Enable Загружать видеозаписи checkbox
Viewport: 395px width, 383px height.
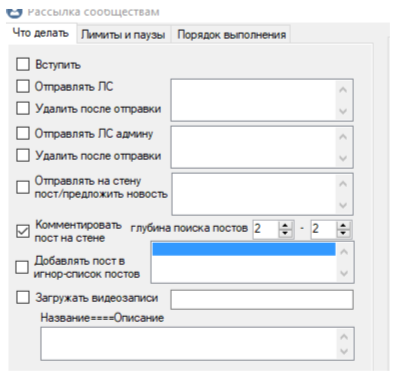[x=23, y=297]
